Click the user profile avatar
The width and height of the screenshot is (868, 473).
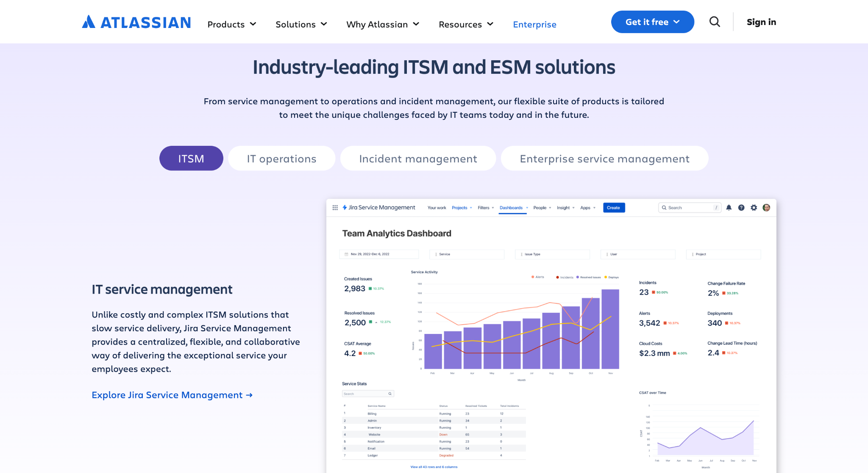click(766, 208)
